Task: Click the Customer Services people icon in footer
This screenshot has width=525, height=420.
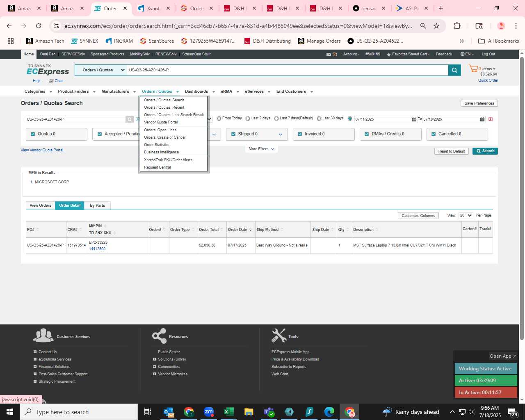Action: tap(43, 336)
